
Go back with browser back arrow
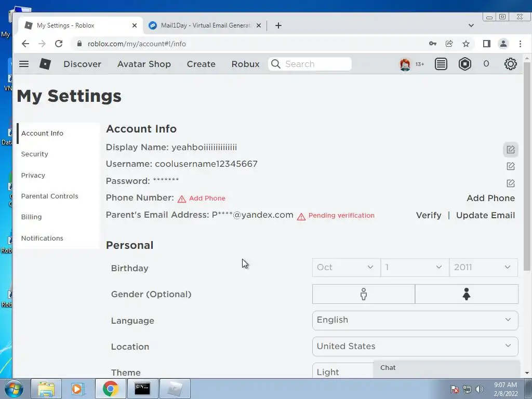pos(25,44)
